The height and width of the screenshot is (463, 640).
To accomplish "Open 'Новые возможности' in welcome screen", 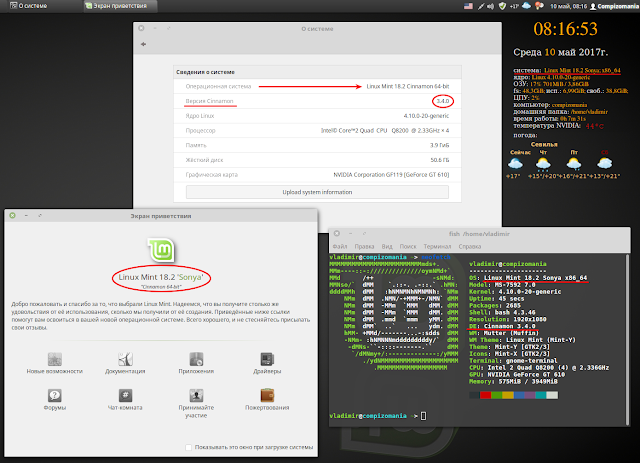I will point(55,363).
